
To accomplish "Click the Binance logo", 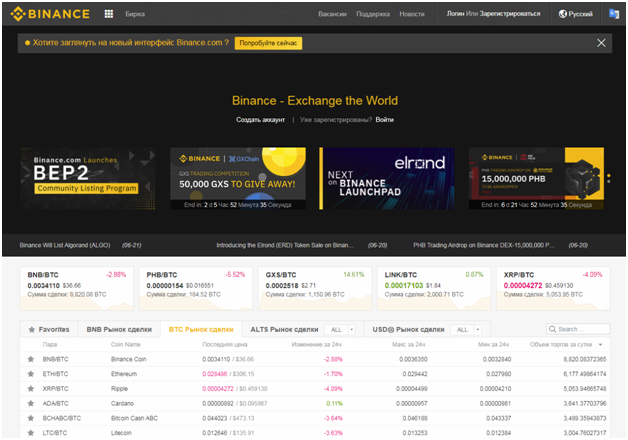I will pos(50,14).
